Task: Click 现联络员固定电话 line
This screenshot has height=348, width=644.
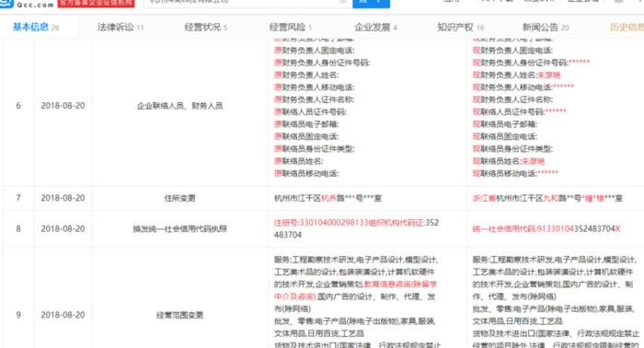Action: (x=505, y=137)
